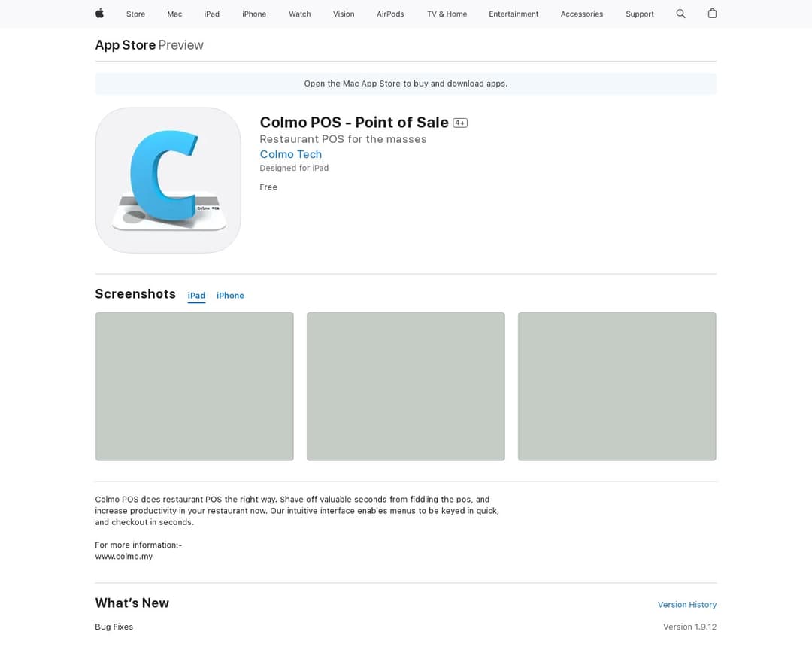Switch to the iPhone screenshots tab
Image resolution: width=812 pixels, height=650 pixels.
pyautogui.click(x=231, y=296)
